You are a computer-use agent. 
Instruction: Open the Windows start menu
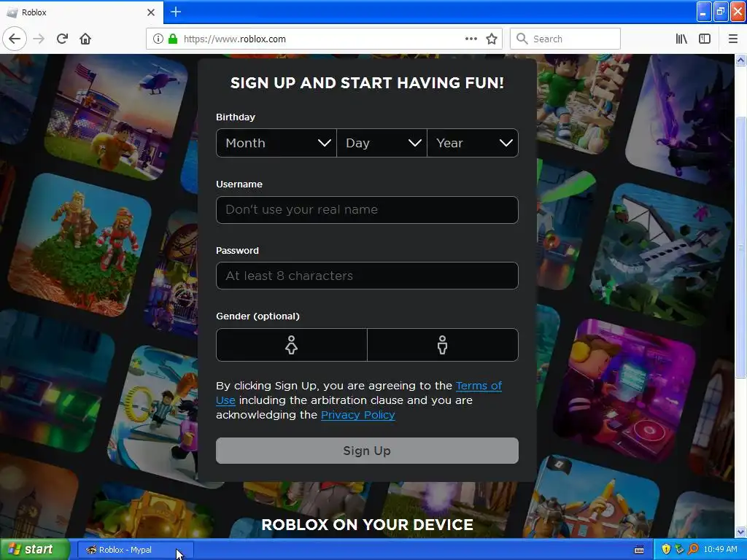[34, 550]
